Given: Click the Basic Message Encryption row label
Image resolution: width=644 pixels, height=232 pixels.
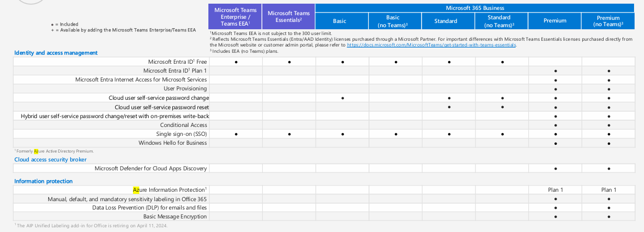Looking at the screenshot, I should [175, 216].
